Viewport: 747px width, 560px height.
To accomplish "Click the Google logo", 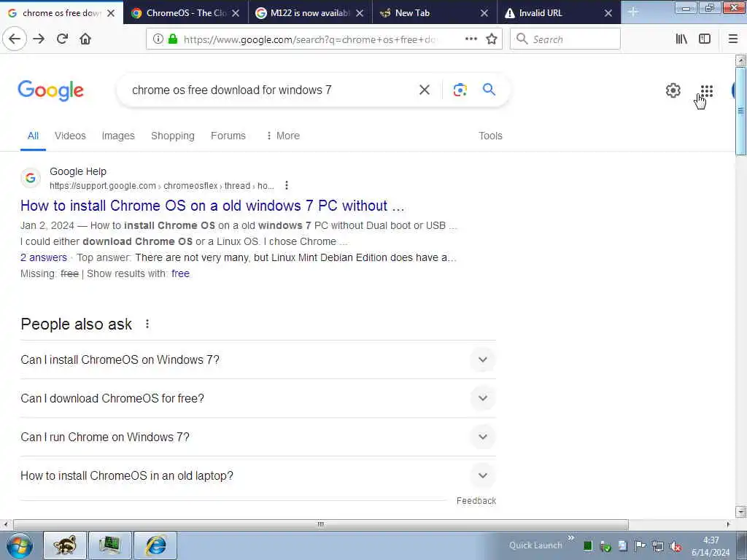I will click(50, 90).
